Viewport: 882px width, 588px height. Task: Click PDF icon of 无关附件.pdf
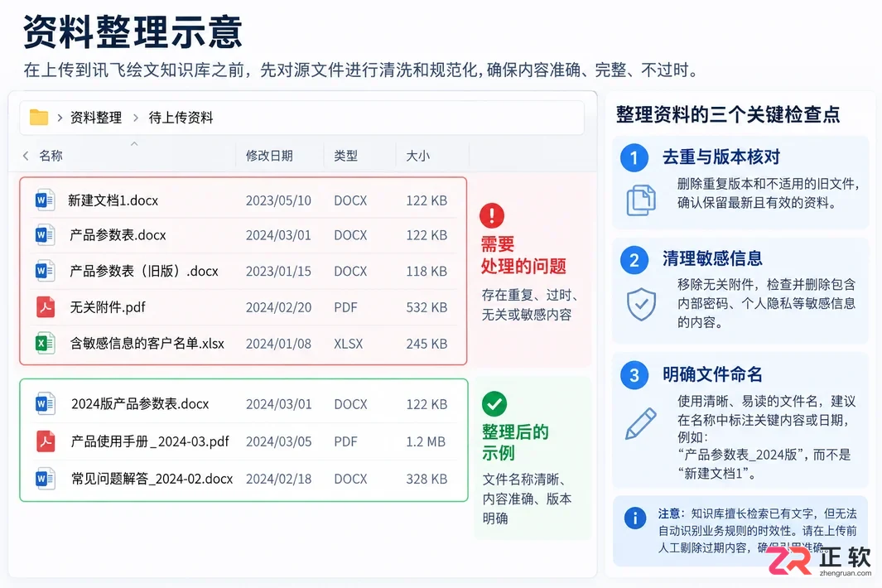coord(46,307)
